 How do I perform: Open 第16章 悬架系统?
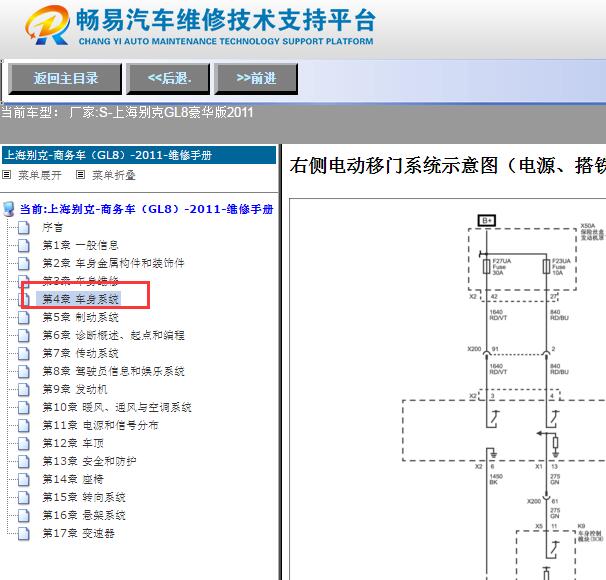click(83, 515)
